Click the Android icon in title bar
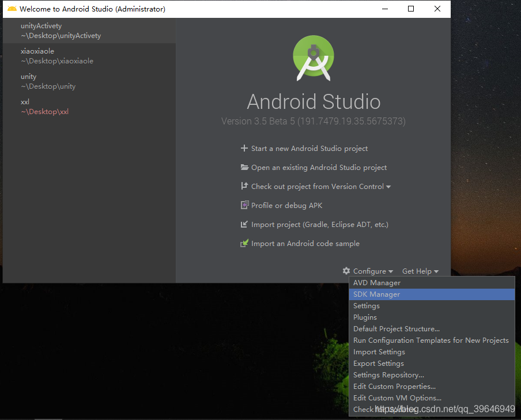521x420 pixels. (x=12, y=9)
